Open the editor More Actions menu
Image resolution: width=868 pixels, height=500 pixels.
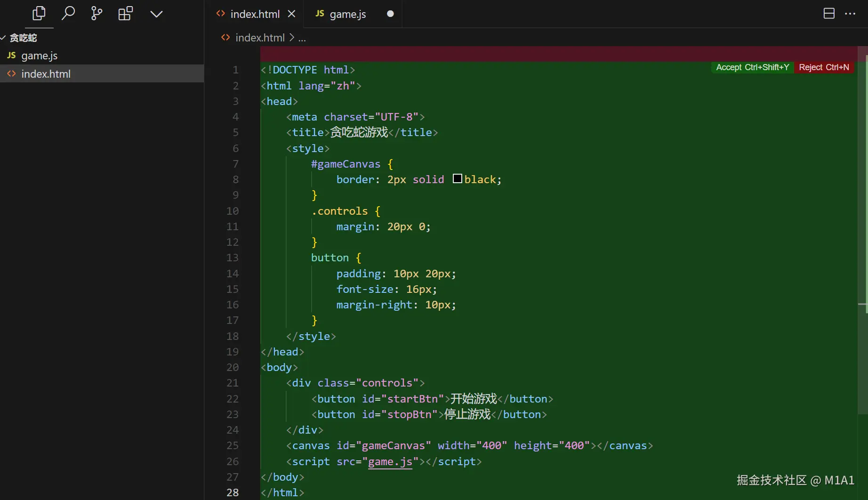coord(850,14)
